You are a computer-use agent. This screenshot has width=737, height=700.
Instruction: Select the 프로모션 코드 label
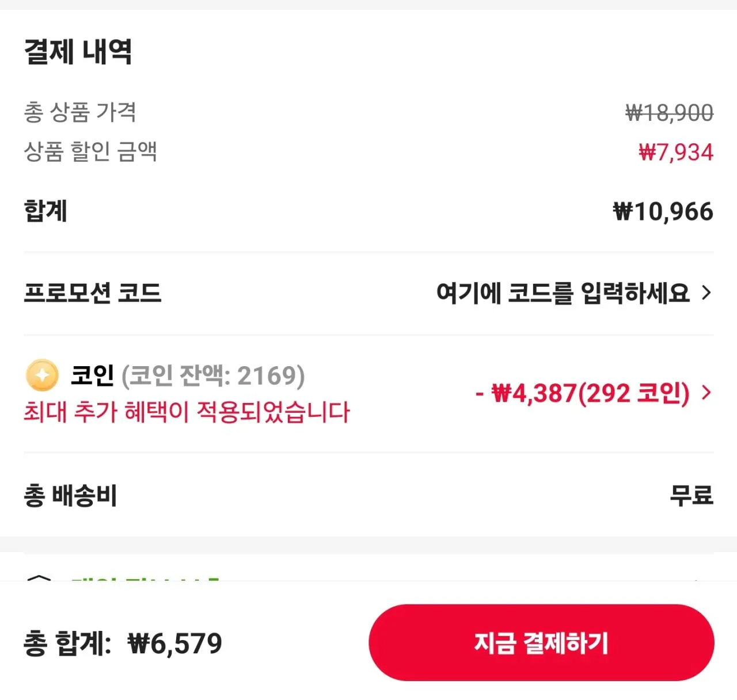click(92, 293)
